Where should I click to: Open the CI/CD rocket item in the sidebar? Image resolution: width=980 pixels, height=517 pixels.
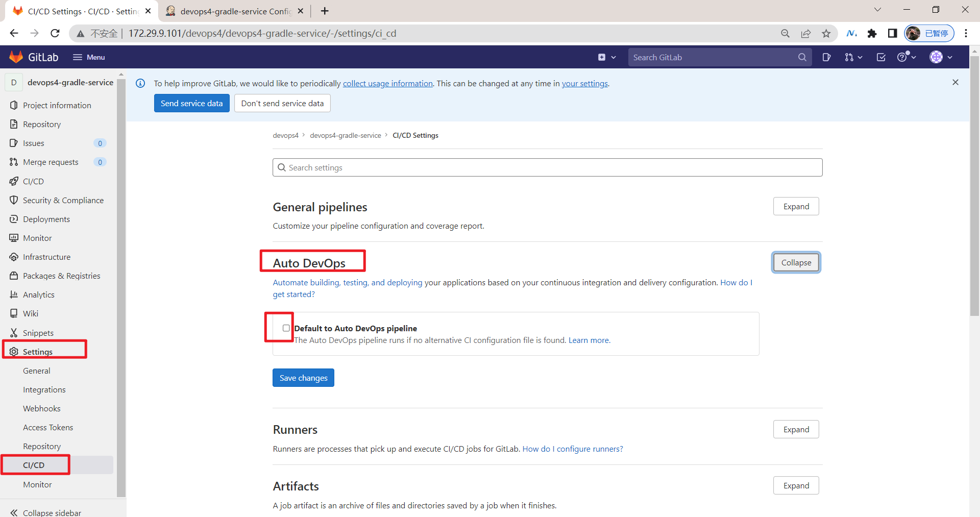(34, 181)
